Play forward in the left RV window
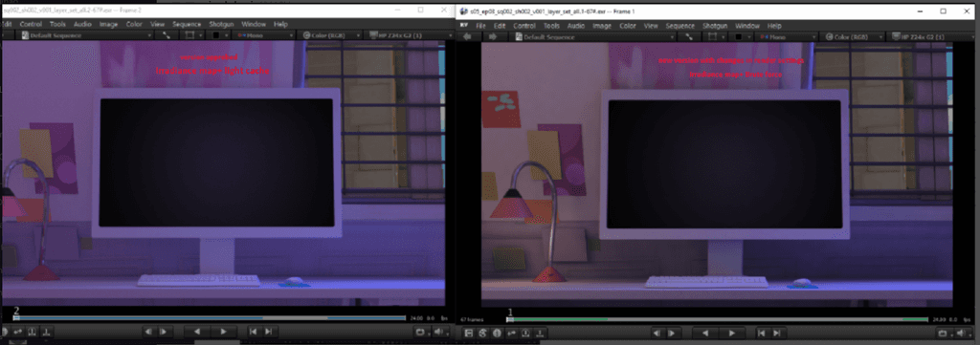Image resolution: width=980 pixels, height=345 pixels. coord(223,332)
